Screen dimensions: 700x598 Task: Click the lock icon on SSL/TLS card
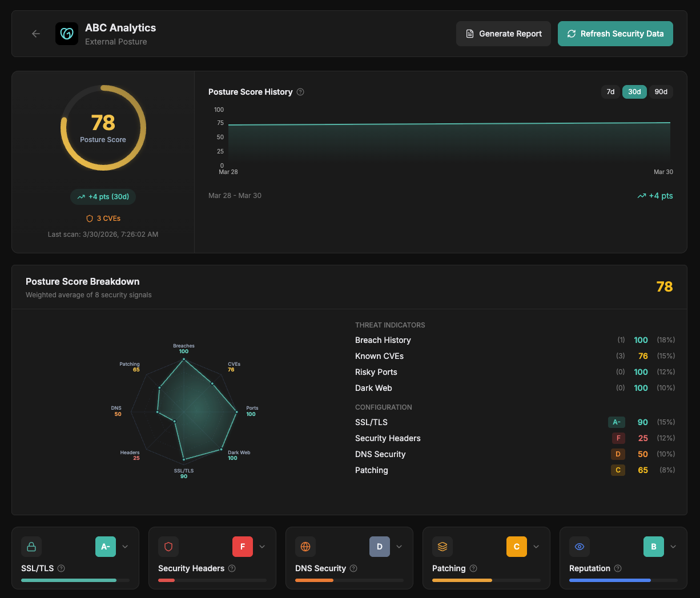[31, 547]
